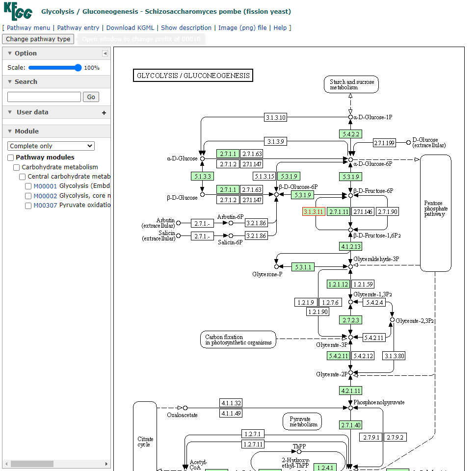Click the plus icon beside User data
The height and width of the screenshot is (471, 476).
point(104,113)
